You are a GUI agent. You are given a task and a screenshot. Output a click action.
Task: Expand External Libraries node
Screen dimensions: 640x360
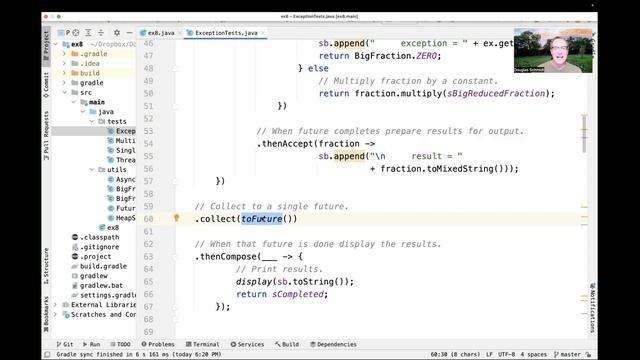[56, 305]
